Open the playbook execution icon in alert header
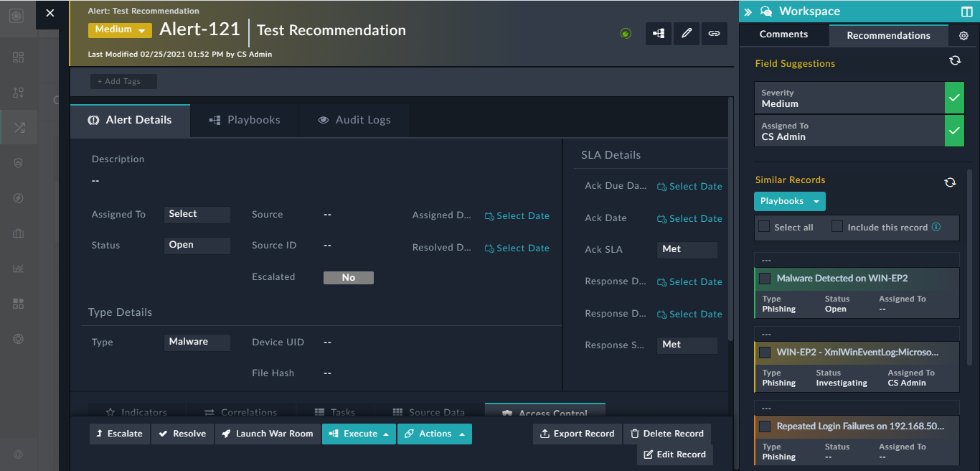 point(659,33)
